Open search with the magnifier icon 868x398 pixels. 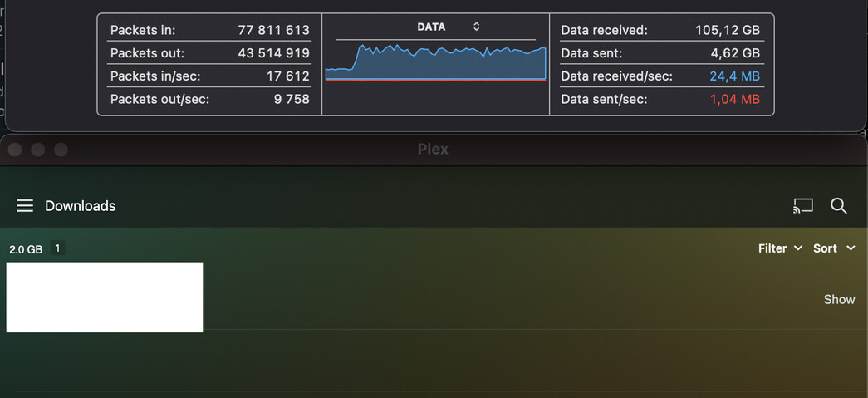point(839,206)
